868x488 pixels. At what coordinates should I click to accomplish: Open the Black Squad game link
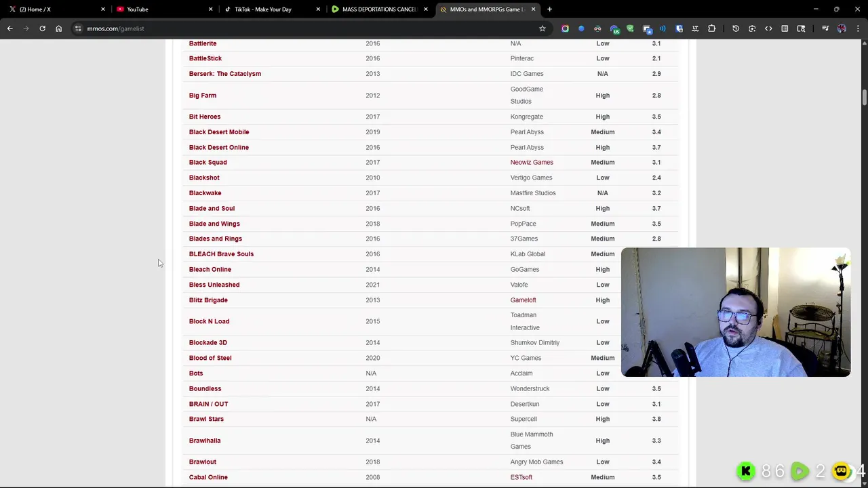point(208,163)
